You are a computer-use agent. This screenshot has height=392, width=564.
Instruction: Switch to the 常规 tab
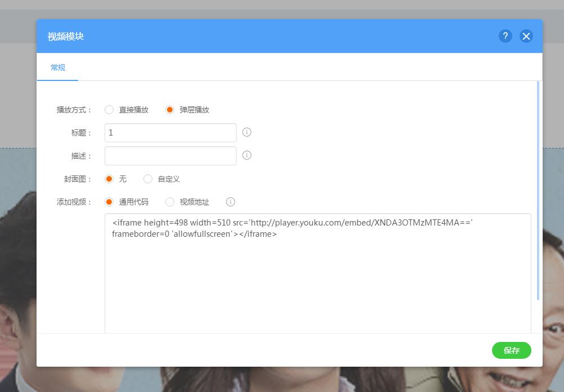pos(58,67)
